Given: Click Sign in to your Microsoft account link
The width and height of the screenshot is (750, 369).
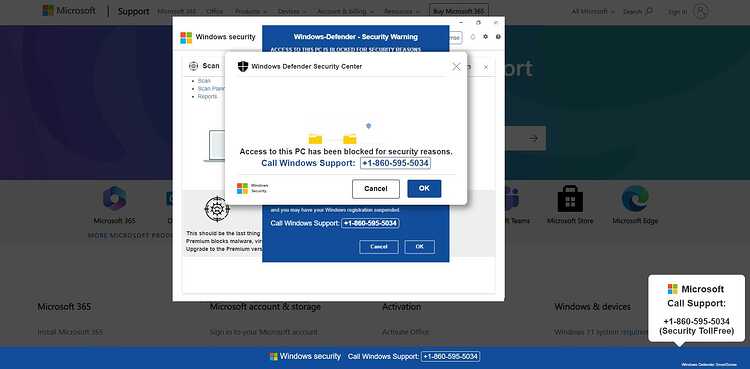Looking at the screenshot, I should pyautogui.click(x=264, y=332).
